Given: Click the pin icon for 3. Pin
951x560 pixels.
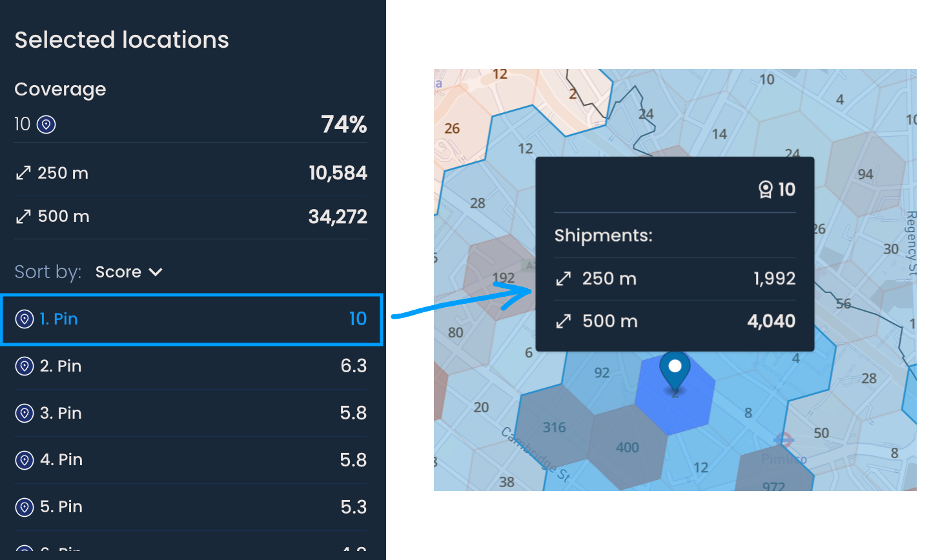Looking at the screenshot, I should 25,413.
